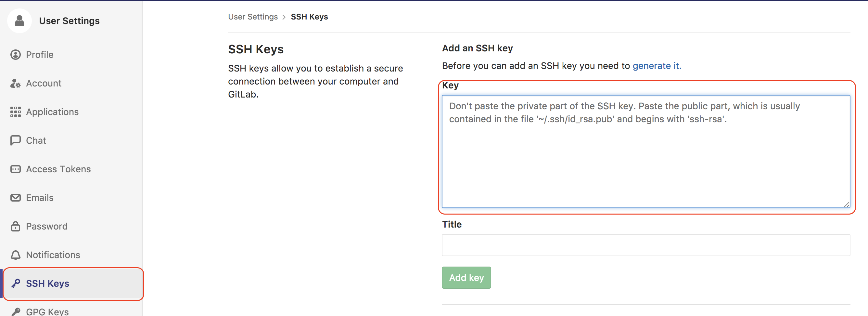Click the SSH Keys key icon
868x316 pixels.
(x=16, y=283)
